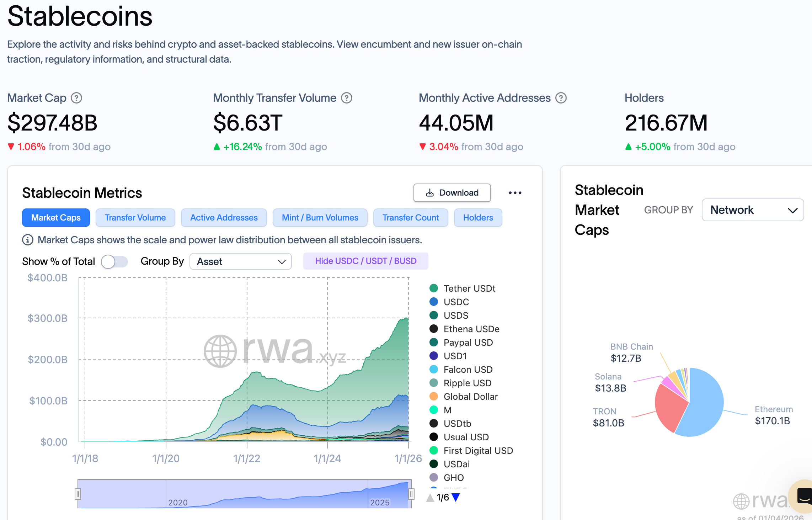Toggle Show % of Total switch
The image size is (812, 520).
pyautogui.click(x=114, y=262)
